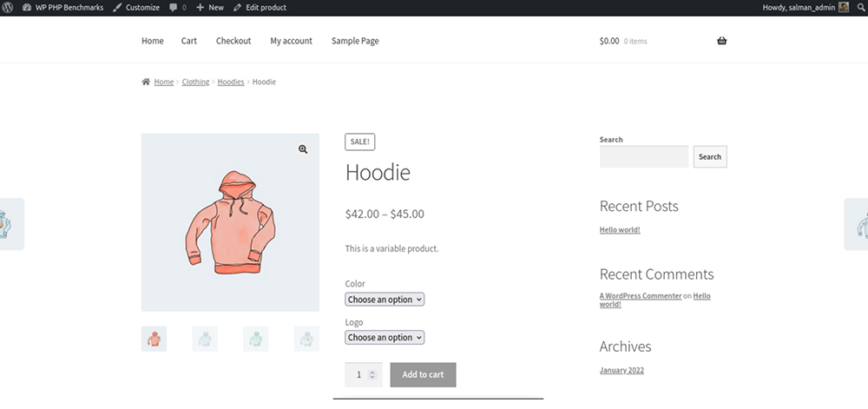868x409 pixels.
Task: Open the Cart navigation link
Action: pos(188,41)
